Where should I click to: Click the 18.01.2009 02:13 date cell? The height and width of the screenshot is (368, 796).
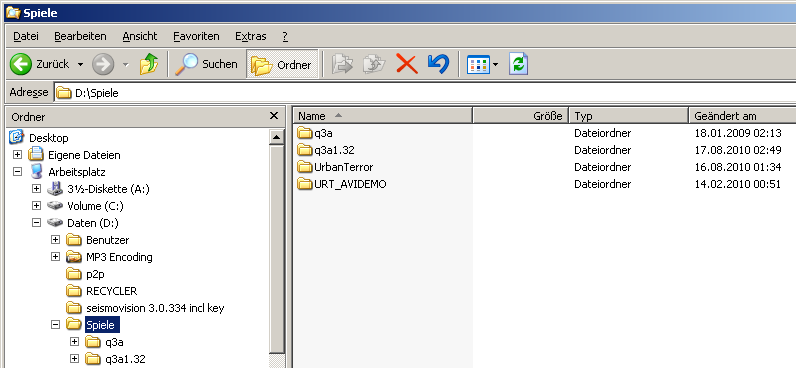click(738, 133)
